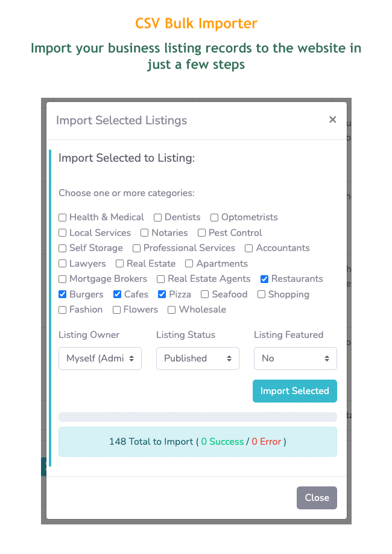
Task: Close the Import Selected Listings dialog with X
Action: [x=332, y=119]
